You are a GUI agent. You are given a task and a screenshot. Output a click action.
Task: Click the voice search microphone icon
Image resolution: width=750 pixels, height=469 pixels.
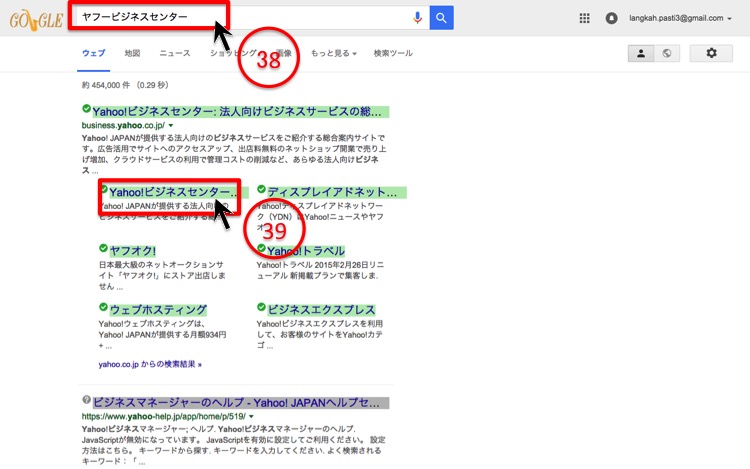point(418,18)
